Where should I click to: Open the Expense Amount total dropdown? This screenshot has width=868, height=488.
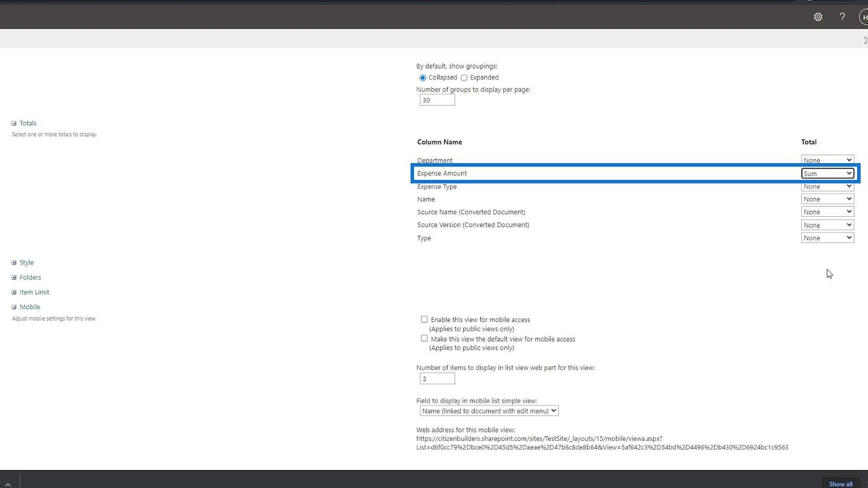tap(827, 174)
